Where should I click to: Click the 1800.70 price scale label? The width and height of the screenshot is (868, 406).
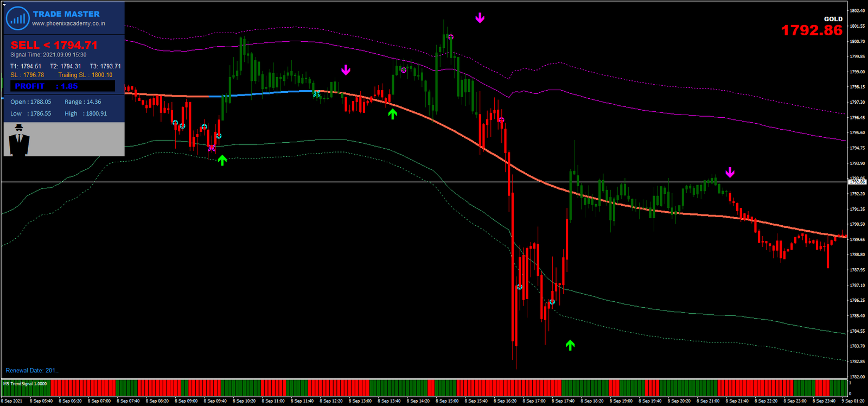pos(857,41)
